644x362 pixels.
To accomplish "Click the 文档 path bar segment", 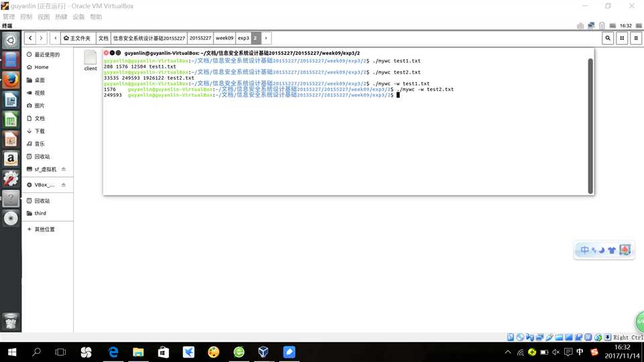I will (x=103, y=38).
